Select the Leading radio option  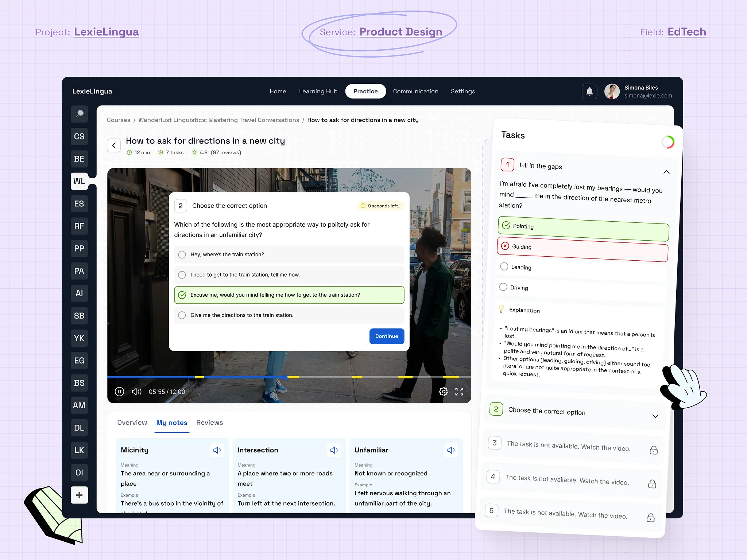pyautogui.click(x=504, y=267)
